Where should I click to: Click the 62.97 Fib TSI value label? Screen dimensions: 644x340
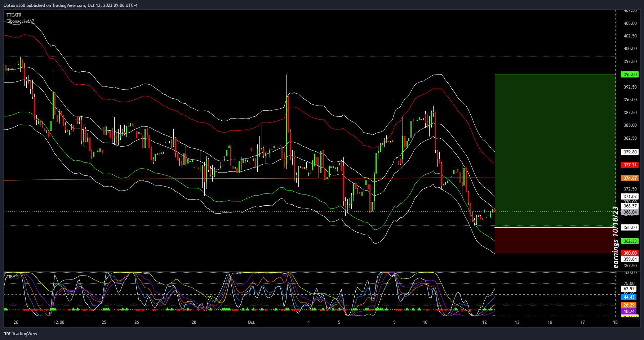(629, 289)
